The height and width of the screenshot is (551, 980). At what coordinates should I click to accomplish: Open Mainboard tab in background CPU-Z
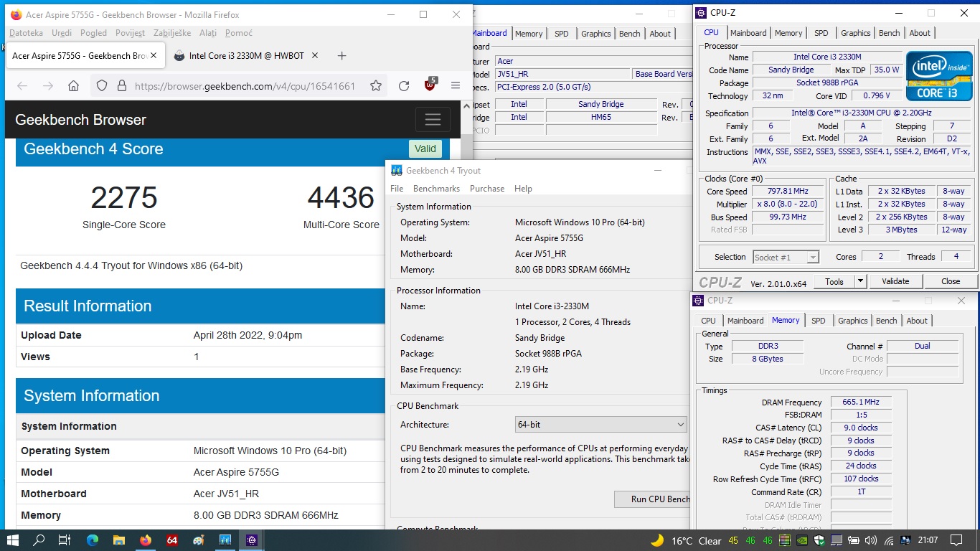tap(489, 33)
